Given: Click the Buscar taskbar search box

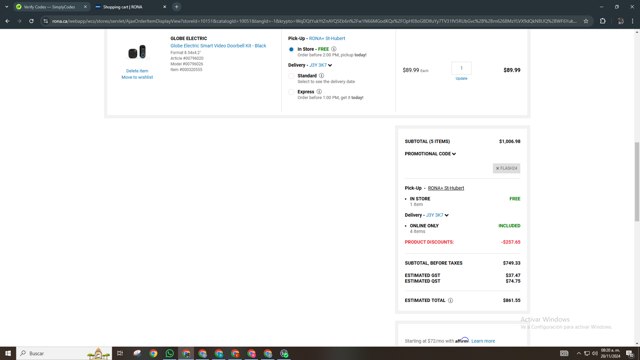Looking at the screenshot, I should coord(64,353).
